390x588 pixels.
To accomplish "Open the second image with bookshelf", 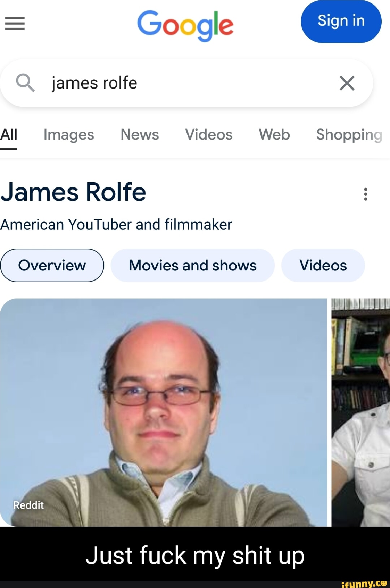I will (x=360, y=411).
